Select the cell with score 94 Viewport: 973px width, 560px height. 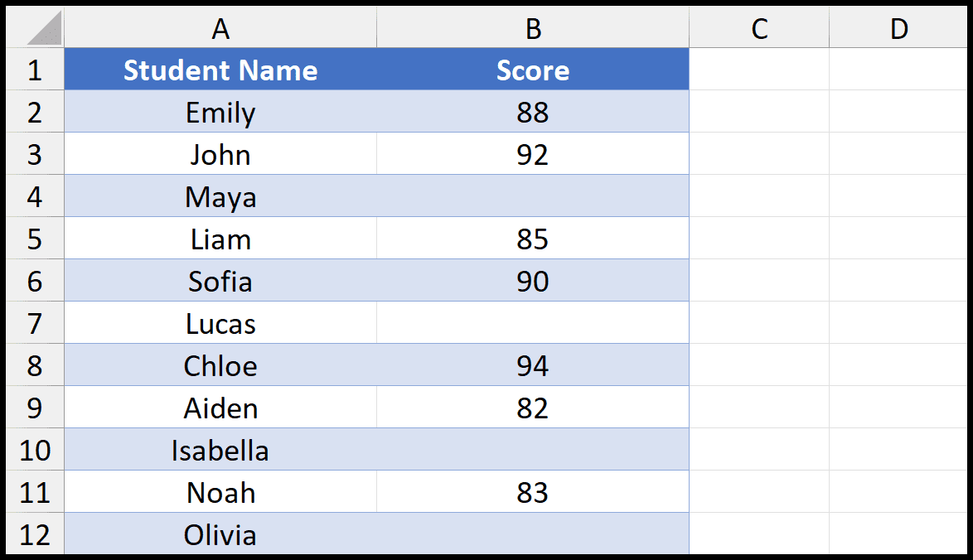coord(533,365)
